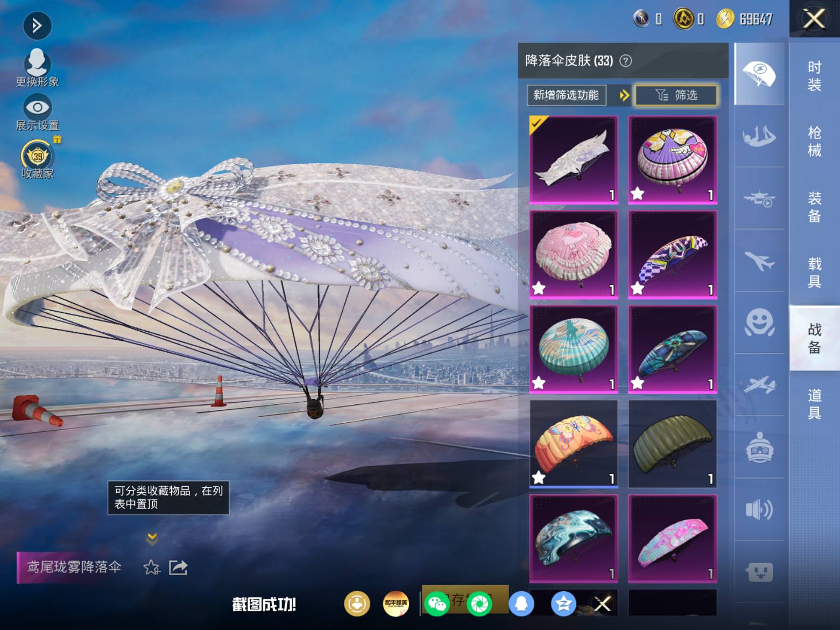Viewport: 840px width, 630px height.
Task: Open the square face sticker category
Action: (759, 572)
